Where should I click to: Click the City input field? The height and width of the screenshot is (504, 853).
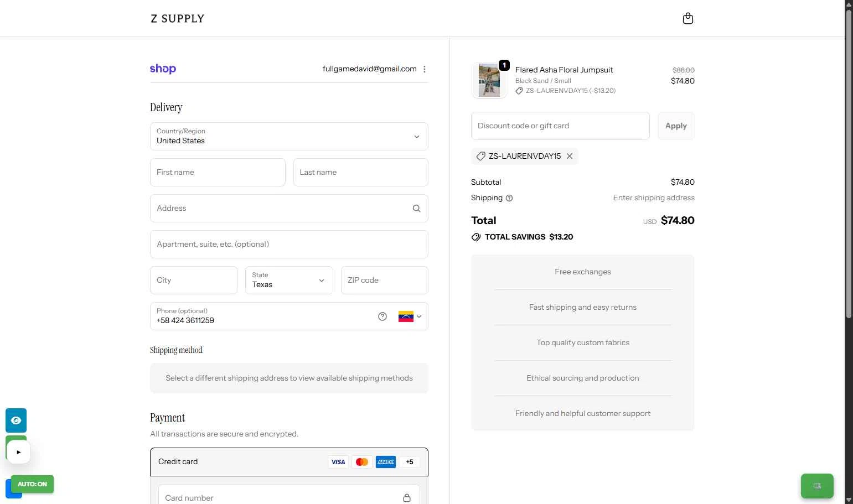pos(194,280)
